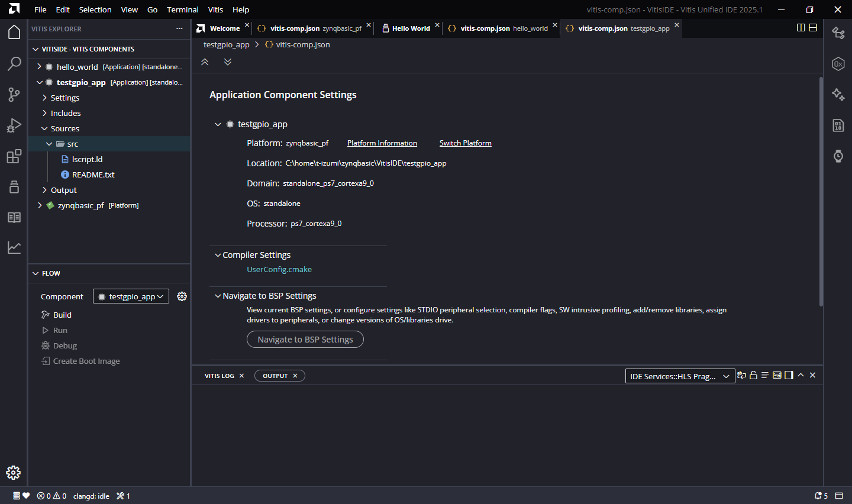Image resolution: width=852 pixels, height=504 pixels.
Task: Collapse the Compiler Settings section
Action: pyautogui.click(x=218, y=255)
